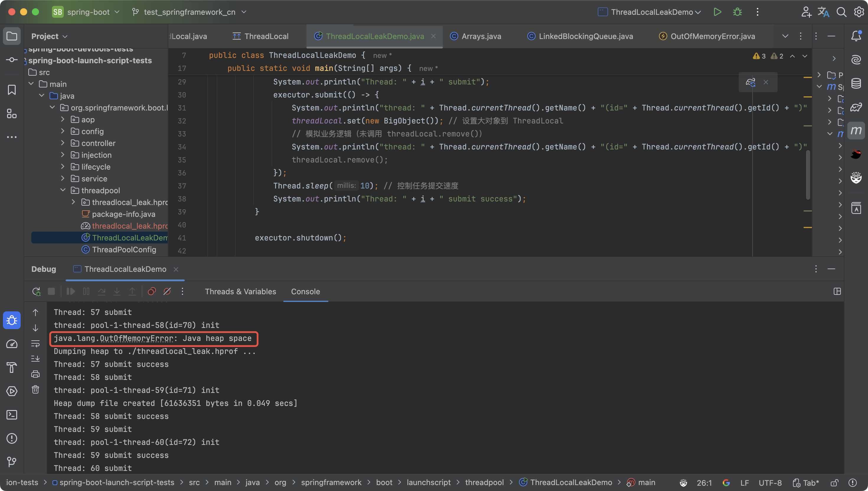This screenshot has height=491, width=868.
Task: Click the editor vertical scrollbar thumb
Action: [x=808, y=175]
